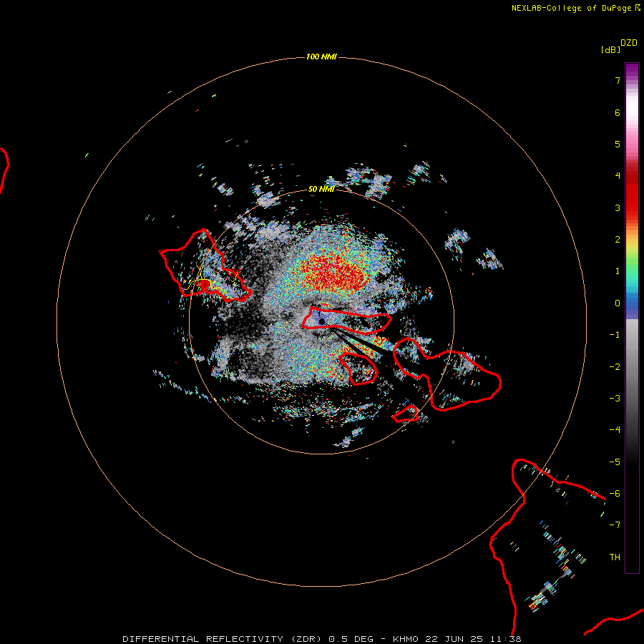The image size is (644, 644).
Task: Pick the green-yellow segment of the color bar
Action: [632, 257]
